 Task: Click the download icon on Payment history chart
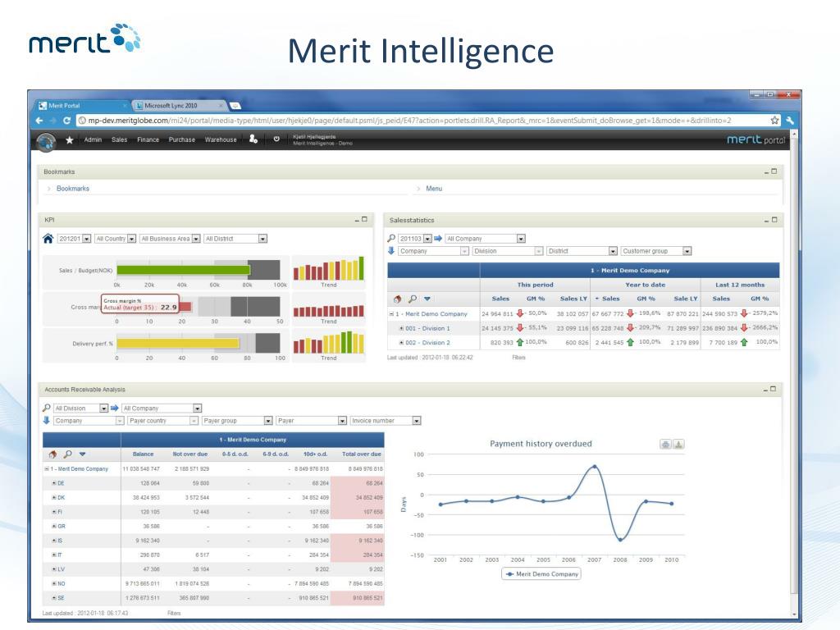click(678, 444)
